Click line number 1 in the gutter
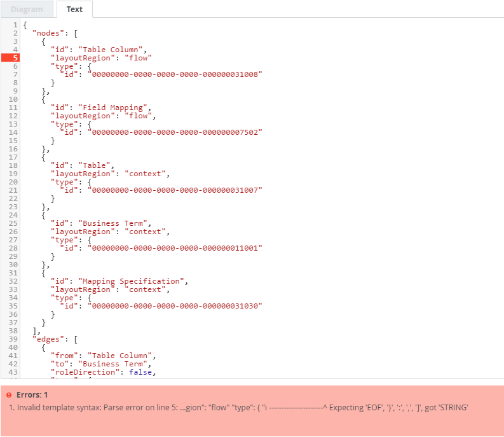This screenshot has width=504, height=437. pyautogui.click(x=15, y=24)
